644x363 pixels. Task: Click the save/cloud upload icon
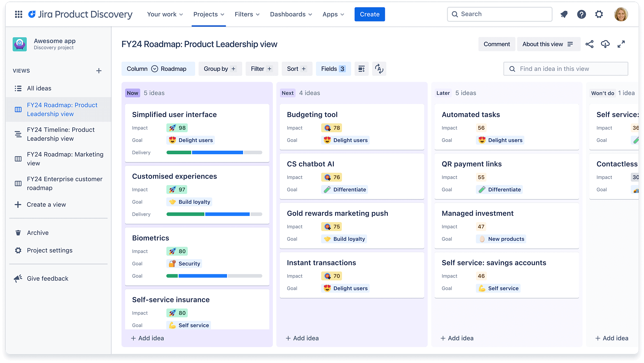(x=605, y=44)
